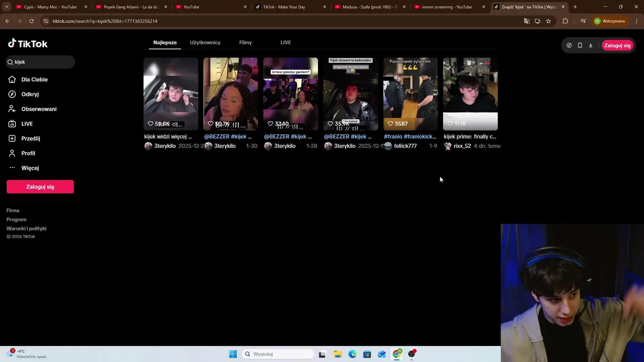Viewport: 644px width, 362px height.
Task: Open Profil person icon
Action: tap(12, 153)
